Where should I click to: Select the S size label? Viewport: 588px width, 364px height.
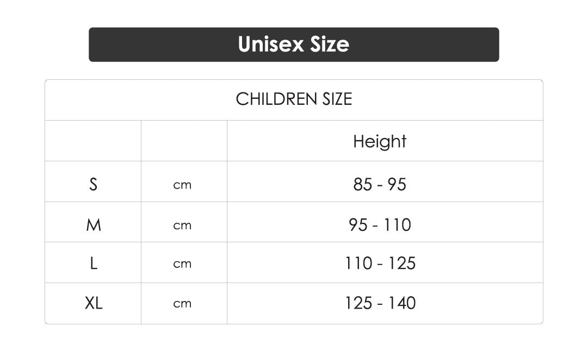coord(94,184)
